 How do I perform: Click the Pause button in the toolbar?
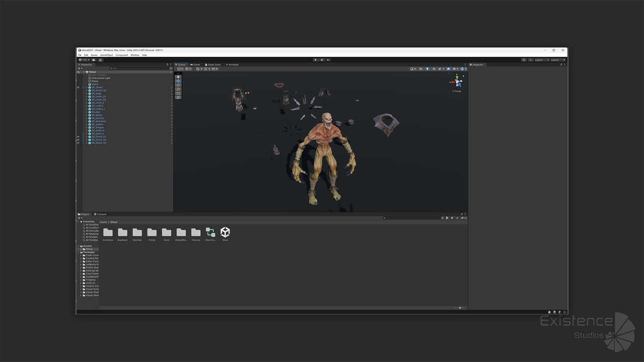(322, 60)
